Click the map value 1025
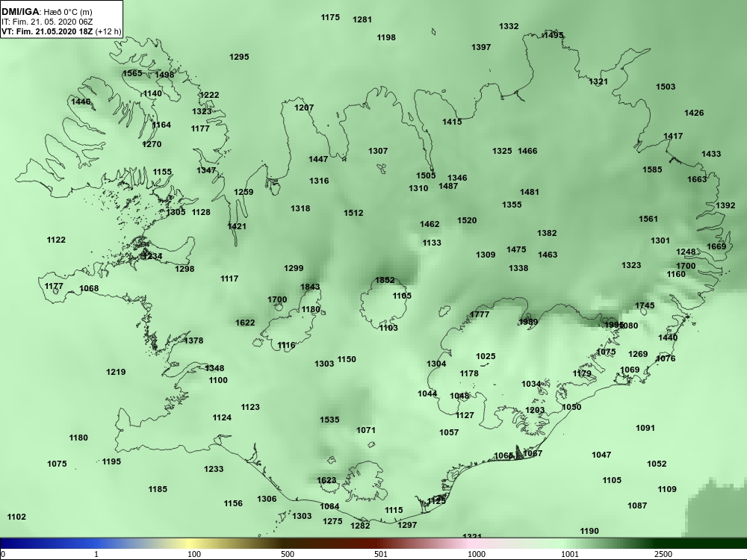Screen dimensions: 747x560 (x=486, y=356)
